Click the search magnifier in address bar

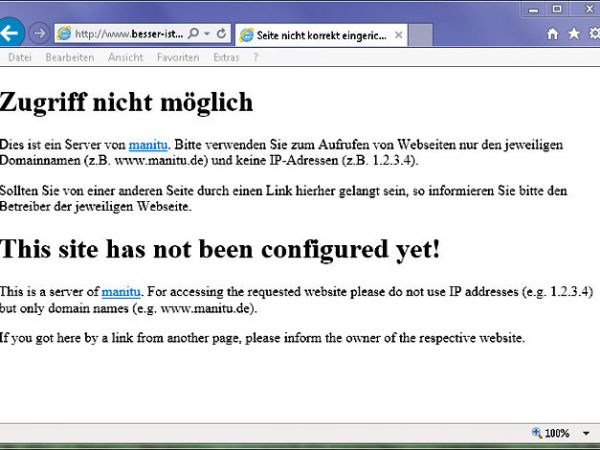pos(194,33)
